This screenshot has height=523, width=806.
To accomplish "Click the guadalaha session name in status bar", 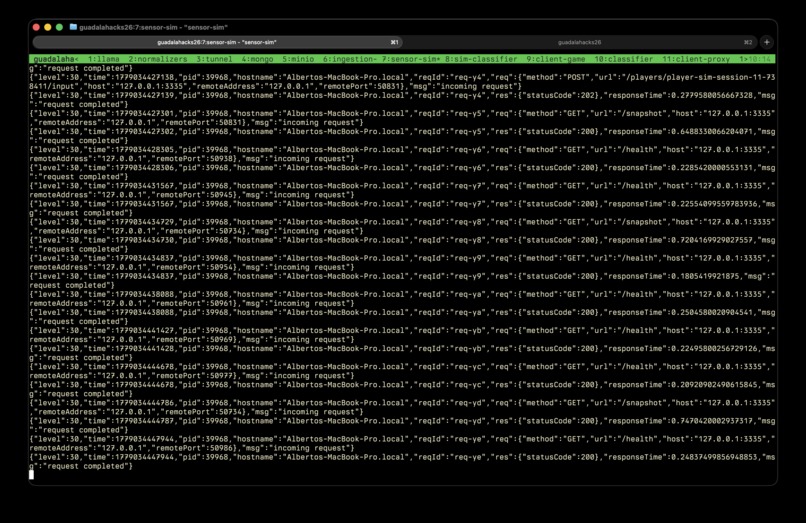I will [x=56, y=59].
